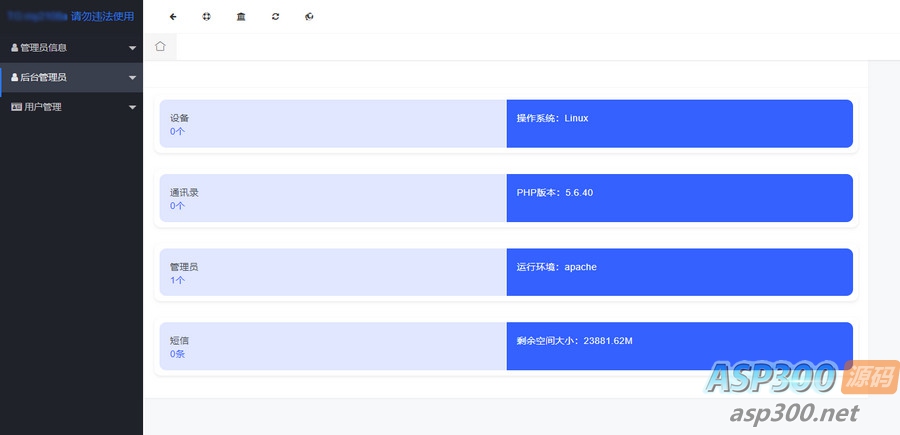Select the 管理员 card label

tap(184, 267)
